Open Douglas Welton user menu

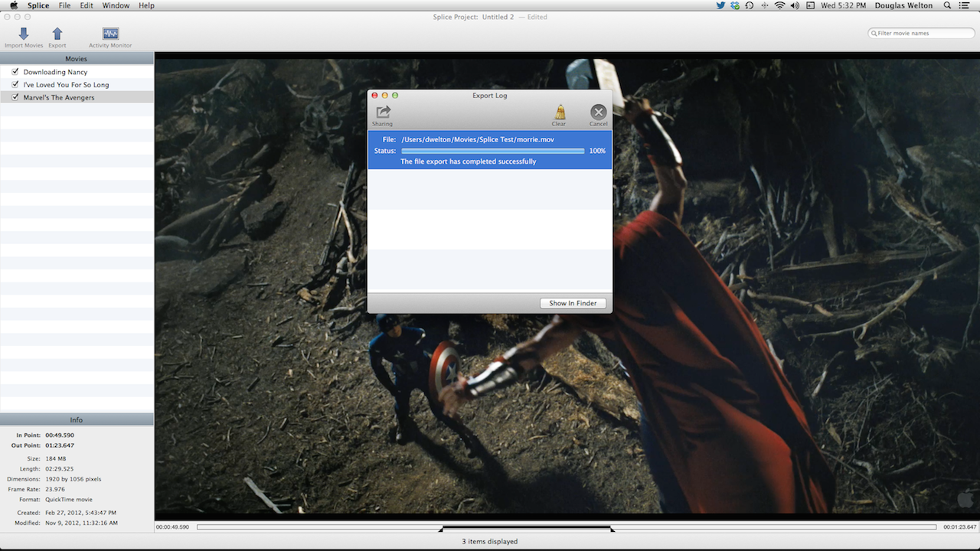[x=904, y=5]
